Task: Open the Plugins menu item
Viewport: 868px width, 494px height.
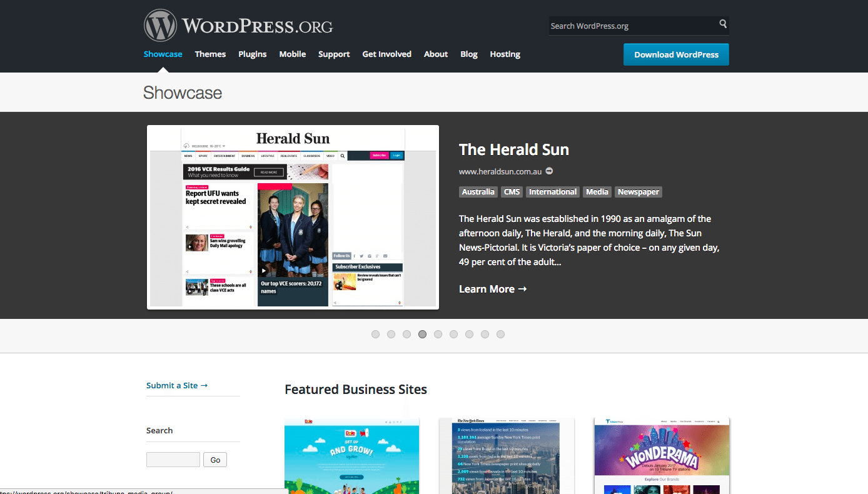Action: click(252, 54)
